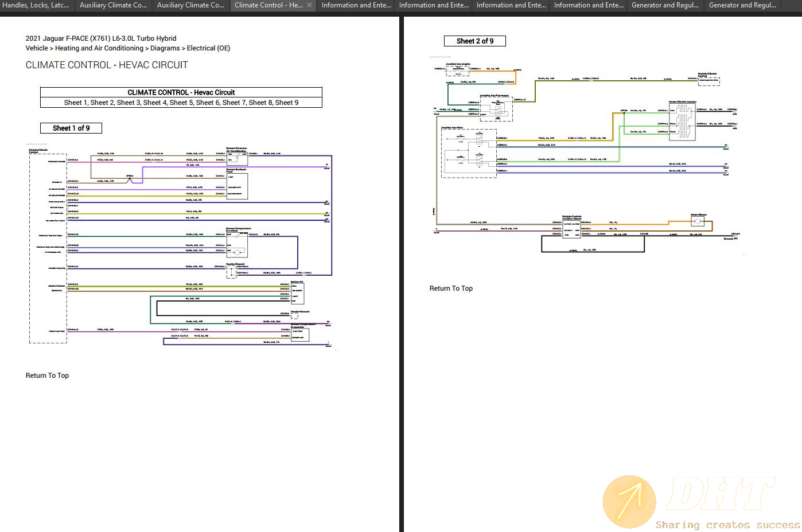
Task: Click the Sheet 1 HEVAC wiring diagram
Action: (180, 247)
